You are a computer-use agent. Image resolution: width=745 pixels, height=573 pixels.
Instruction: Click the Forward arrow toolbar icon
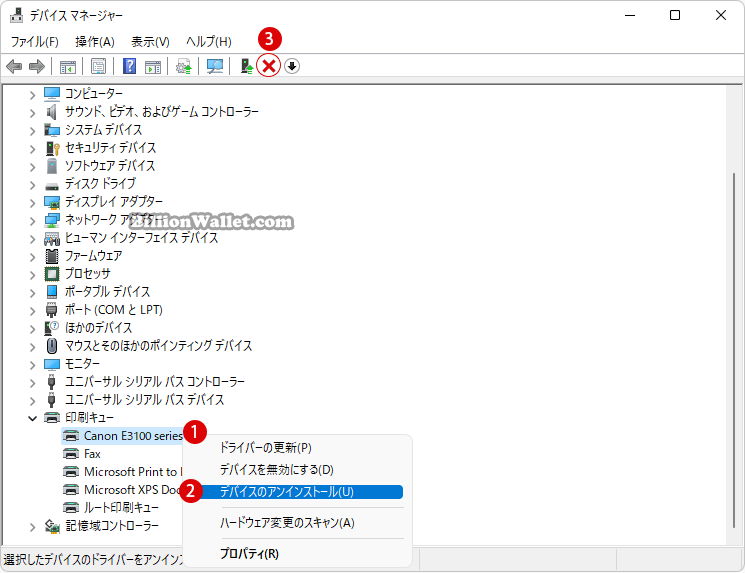pos(37,66)
